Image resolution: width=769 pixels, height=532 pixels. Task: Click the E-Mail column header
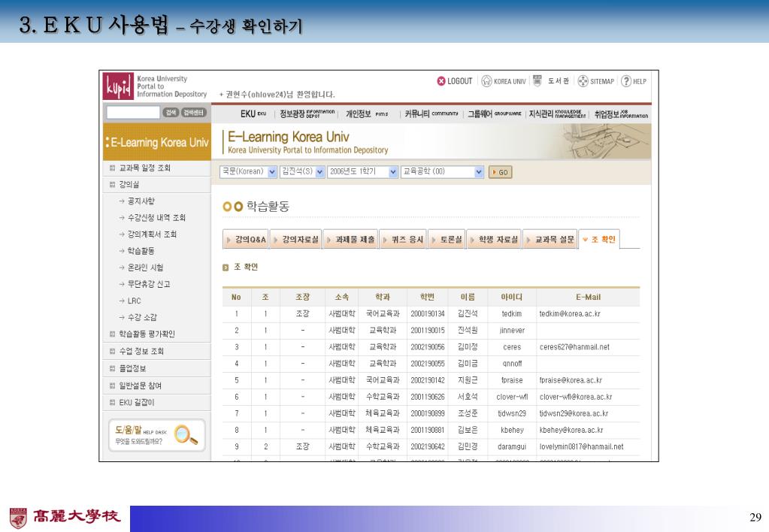pos(588,297)
